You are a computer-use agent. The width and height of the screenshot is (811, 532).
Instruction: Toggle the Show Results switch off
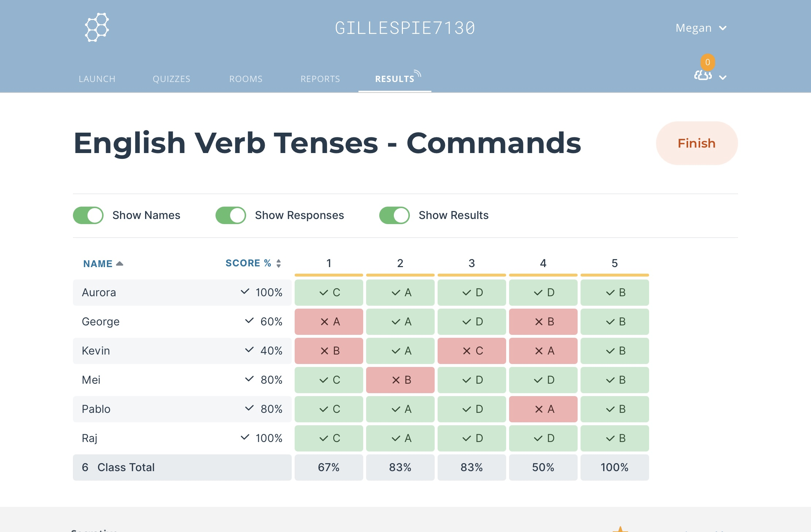(394, 215)
